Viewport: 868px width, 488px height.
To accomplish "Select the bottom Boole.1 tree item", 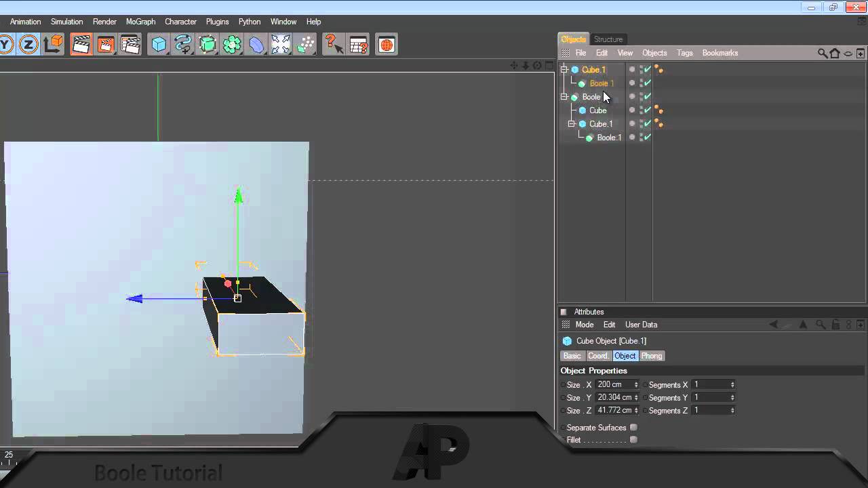I will click(x=609, y=138).
